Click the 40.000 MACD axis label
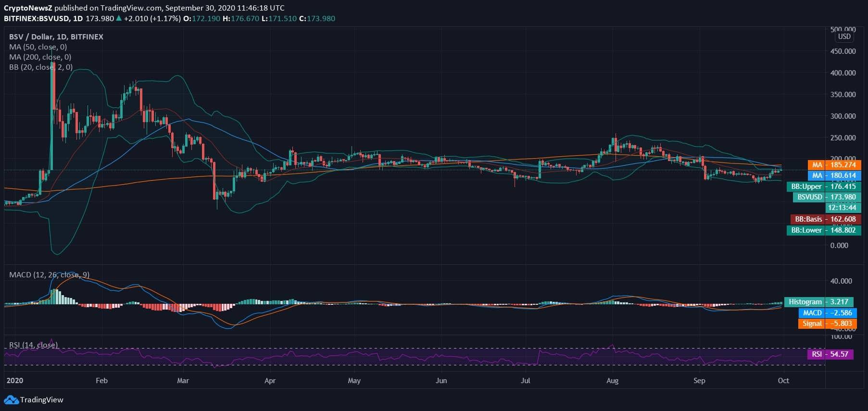This screenshot has height=411, width=868. pos(841,281)
